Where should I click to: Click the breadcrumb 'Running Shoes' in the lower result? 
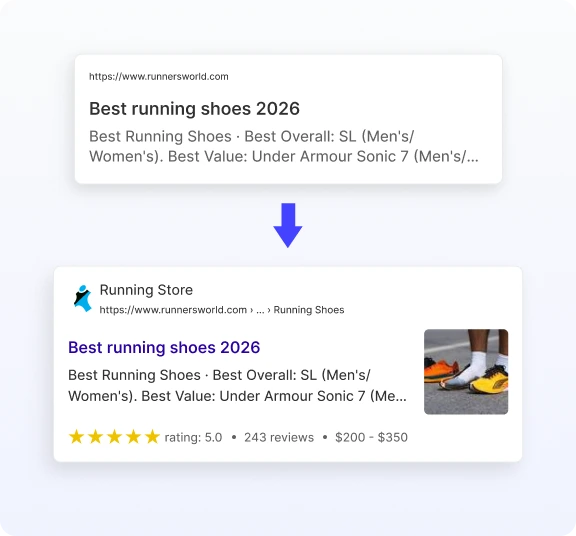click(x=309, y=310)
